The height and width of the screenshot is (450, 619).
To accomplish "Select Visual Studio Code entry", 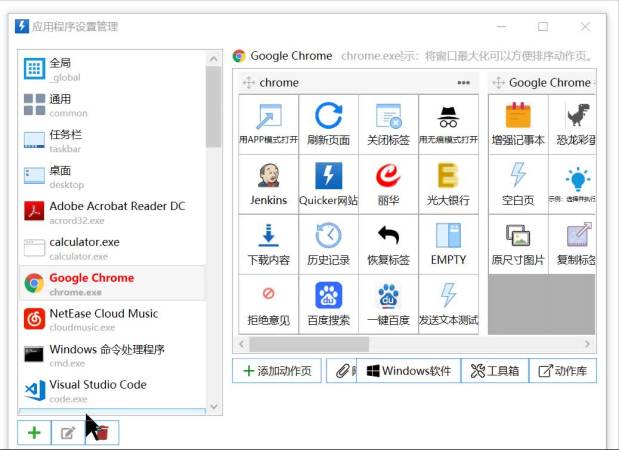I will tap(112, 391).
